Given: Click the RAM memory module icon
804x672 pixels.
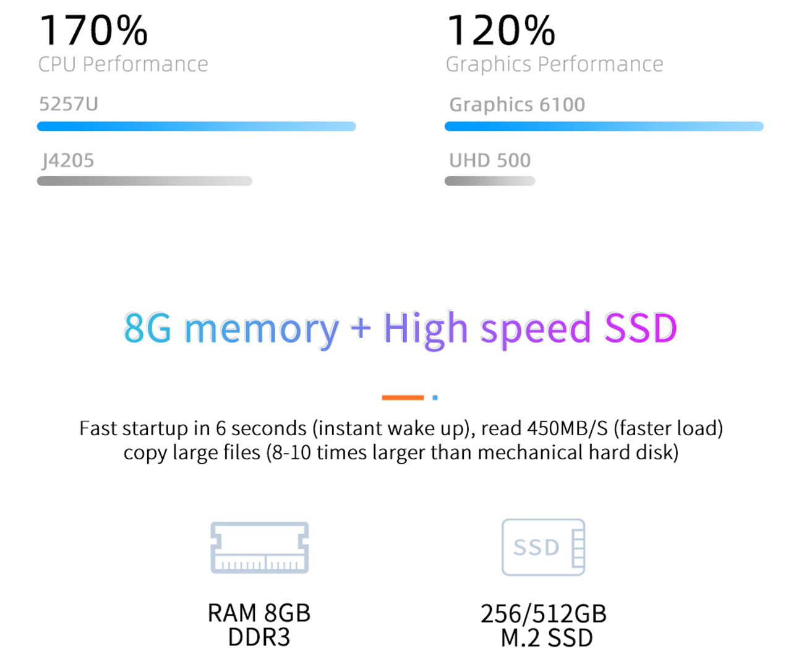Looking at the screenshot, I should pos(260,547).
